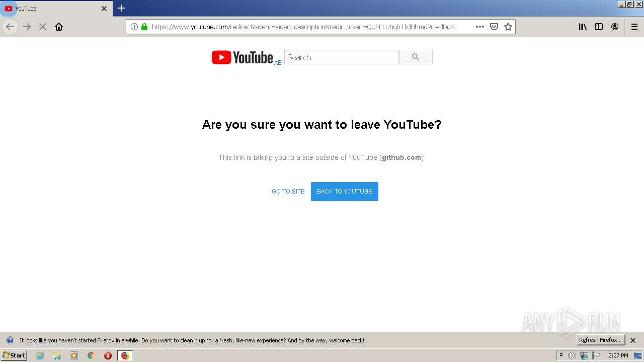Focus the YouTube Search field
The height and width of the screenshot is (362, 644).
[x=342, y=57]
